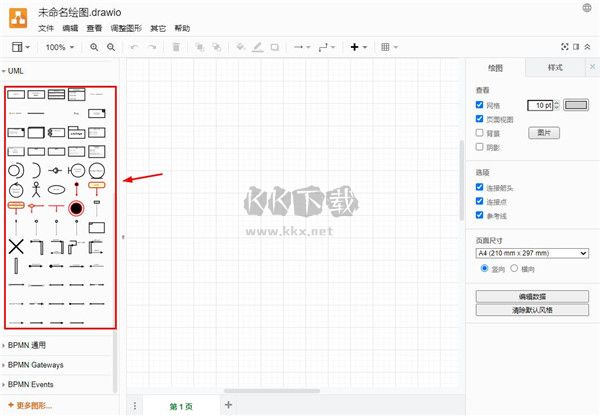Click the fill color bucket icon

[241, 47]
